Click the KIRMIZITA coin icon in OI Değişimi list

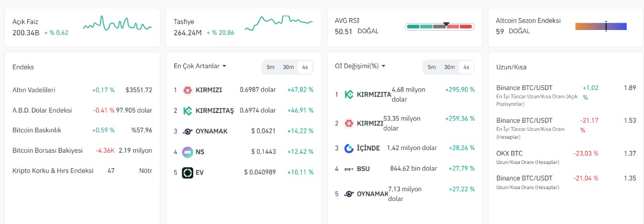pos(349,94)
